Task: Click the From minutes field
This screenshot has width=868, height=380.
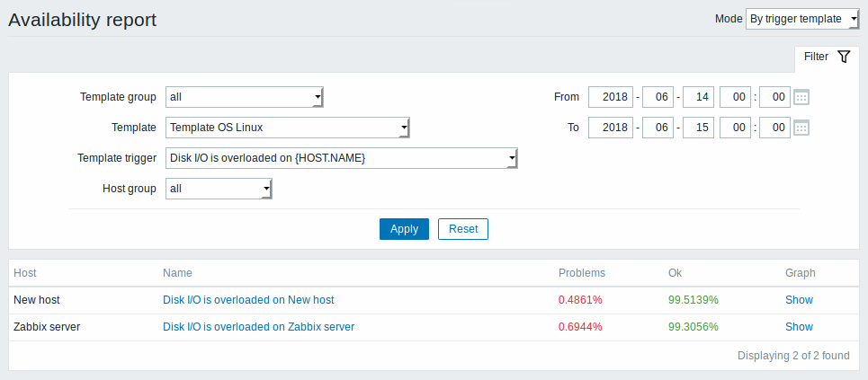Action: tap(774, 97)
